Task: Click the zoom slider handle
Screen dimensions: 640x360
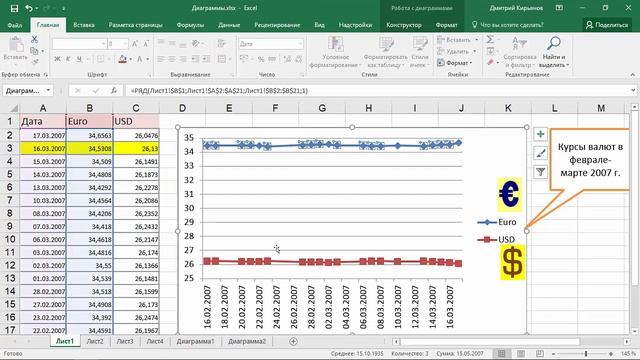Action: [586, 353]
